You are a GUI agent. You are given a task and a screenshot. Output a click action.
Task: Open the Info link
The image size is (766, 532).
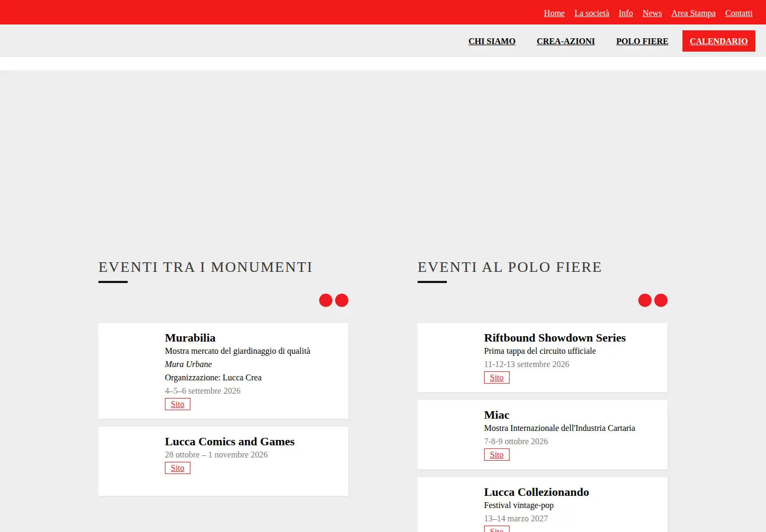[626, 13]
